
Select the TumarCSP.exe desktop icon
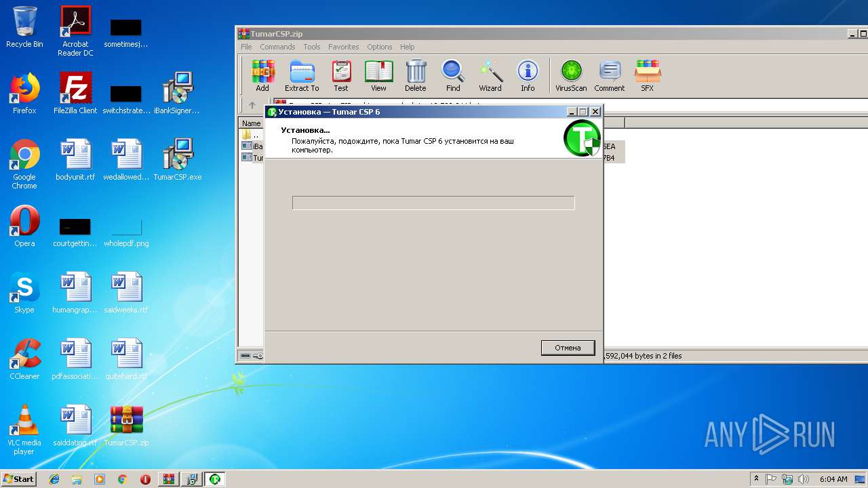pyautogui.click(x=177, y=160)
